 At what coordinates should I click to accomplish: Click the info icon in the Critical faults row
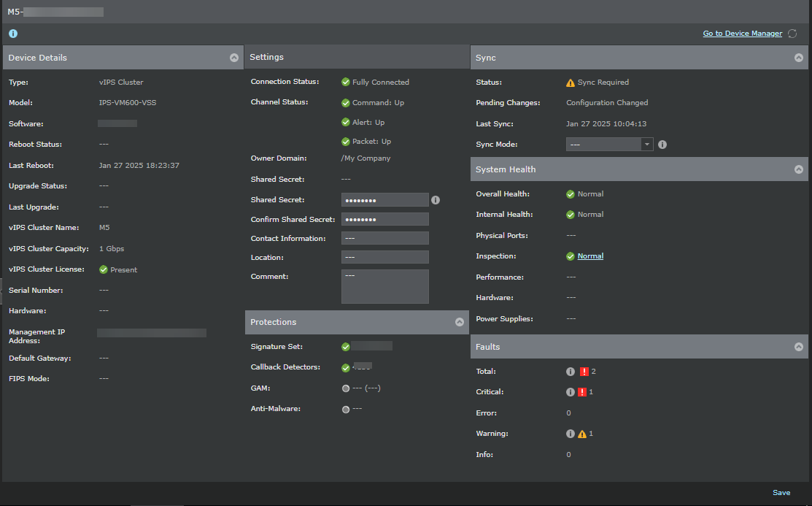point(571,392)
